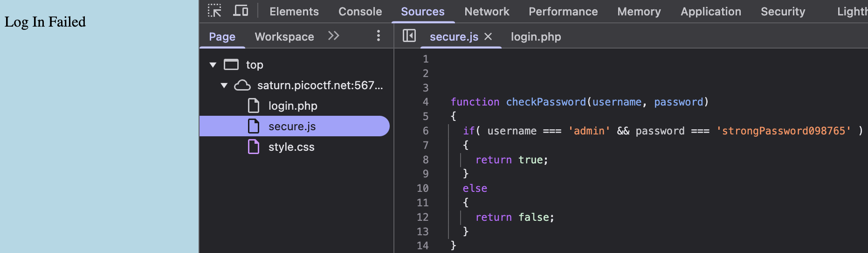Image resolution: width=868 pixels, height=253 pixels.
Task: Switch to the secure.js editor tab
Action: (x=454, y=37)
